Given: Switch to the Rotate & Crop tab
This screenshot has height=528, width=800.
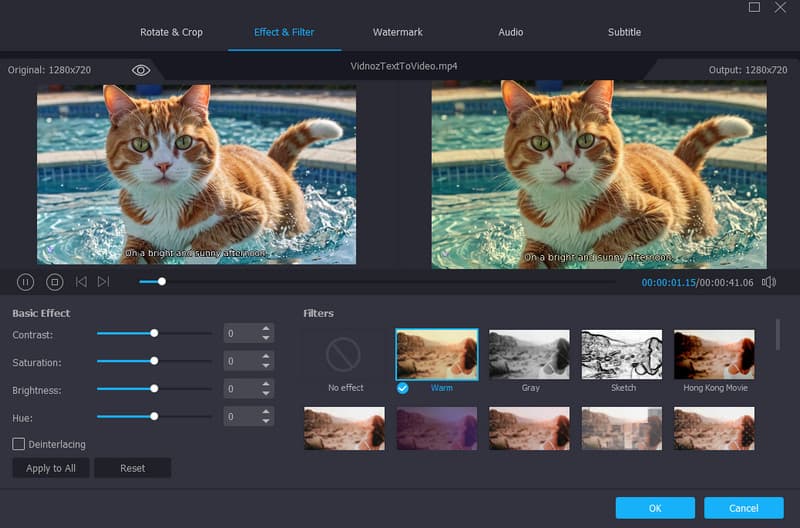Looking at the screenshot, I should point(171,32).
